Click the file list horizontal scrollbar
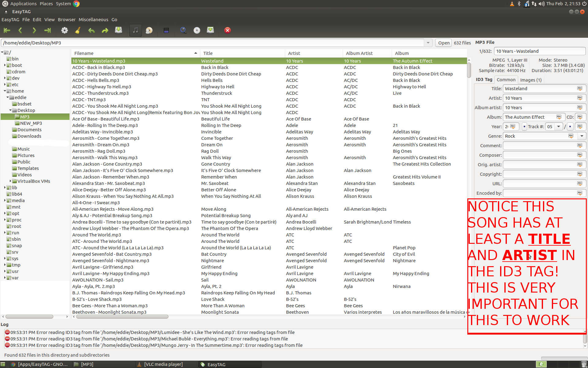The width and height of the screenshot is (588, 368). pyautogui.click(x=123, y=316)
